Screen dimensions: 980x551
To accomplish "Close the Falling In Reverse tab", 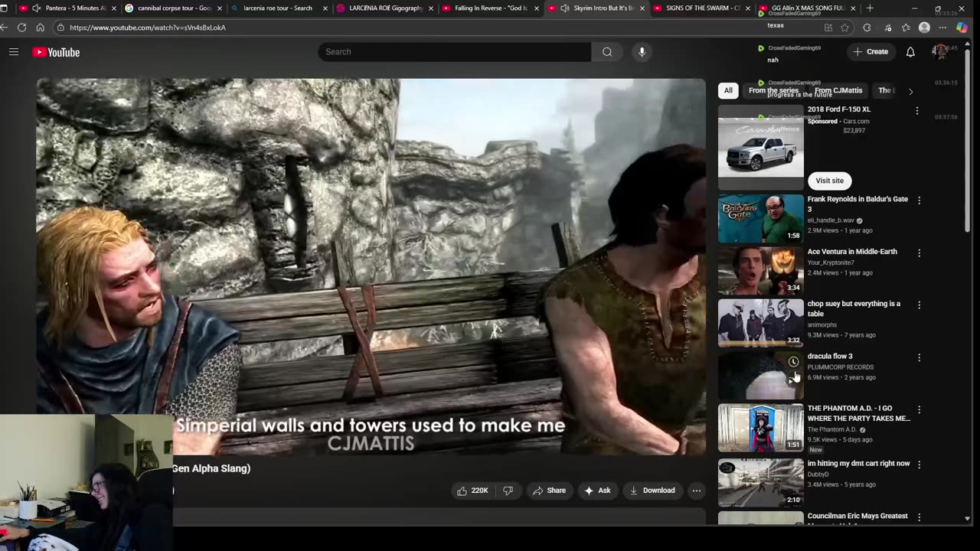I will coord(536,8).
